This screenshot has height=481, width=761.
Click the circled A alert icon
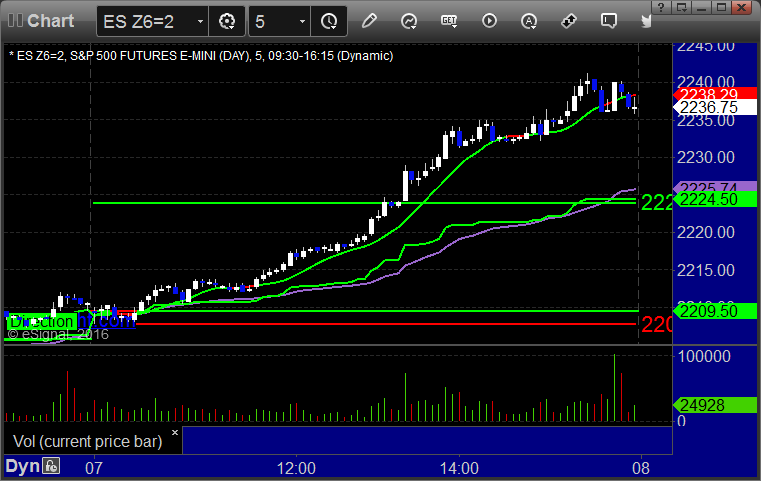[x=529, y=20]
